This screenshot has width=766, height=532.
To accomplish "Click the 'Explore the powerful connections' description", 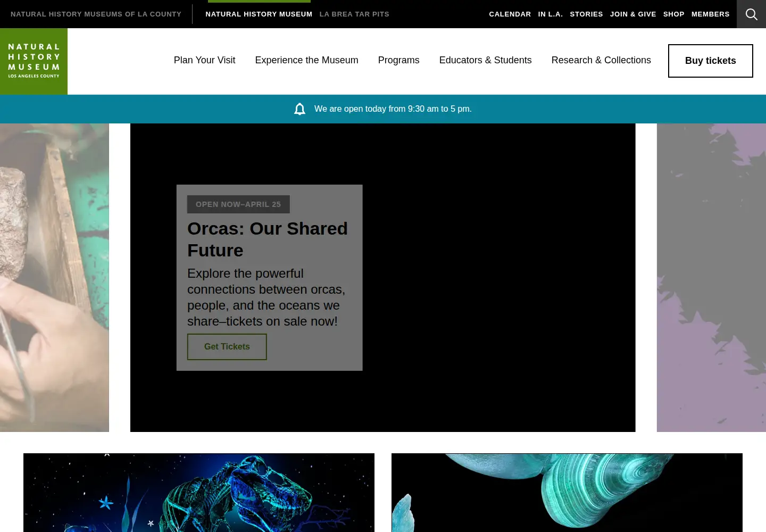I will click(267, 297).
